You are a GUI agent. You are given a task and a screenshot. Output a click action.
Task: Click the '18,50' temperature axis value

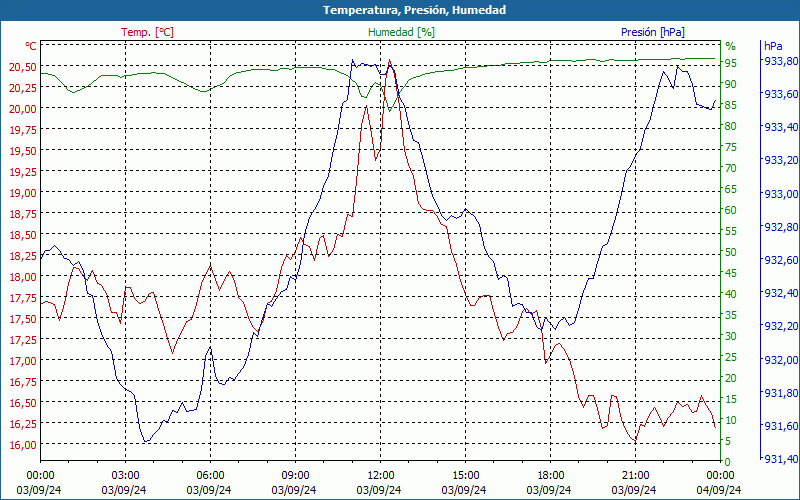coord(23,235)
